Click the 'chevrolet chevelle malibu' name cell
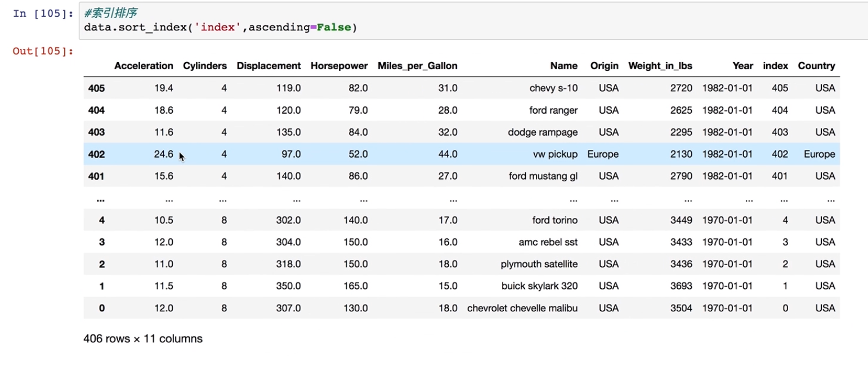This screenshot has height=366, width=868. 522,309
